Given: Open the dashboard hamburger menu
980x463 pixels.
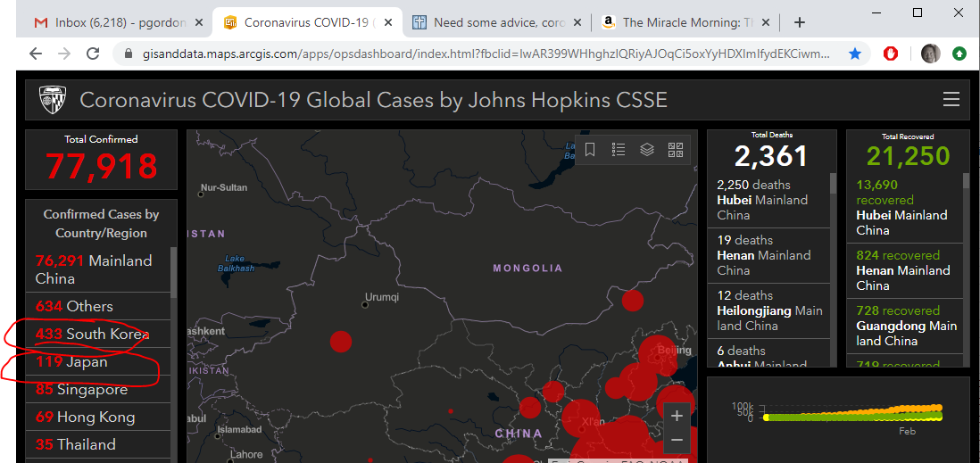Looking at the screenshot, I should [951, 99].
